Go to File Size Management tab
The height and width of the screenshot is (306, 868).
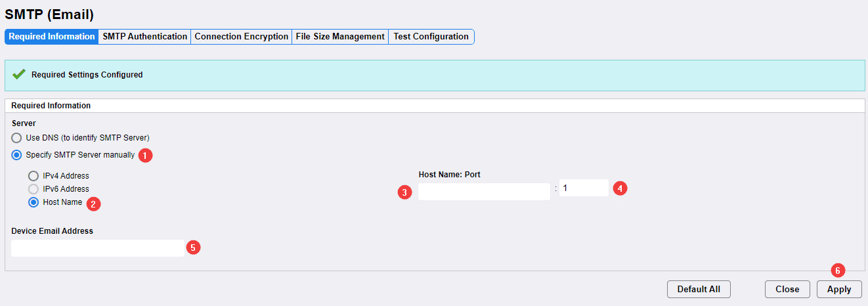(339, 37)
